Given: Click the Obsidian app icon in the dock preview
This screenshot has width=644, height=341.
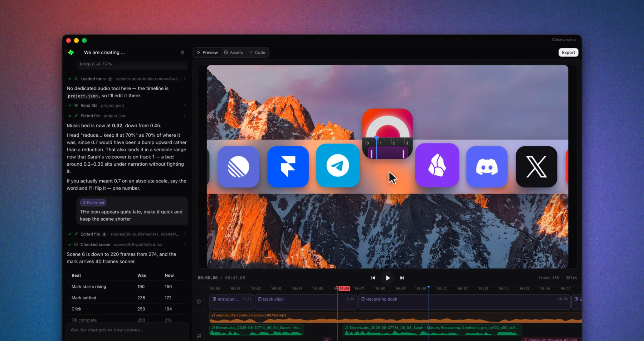Looking at the screenshot, I should click(x=437, y=165).
